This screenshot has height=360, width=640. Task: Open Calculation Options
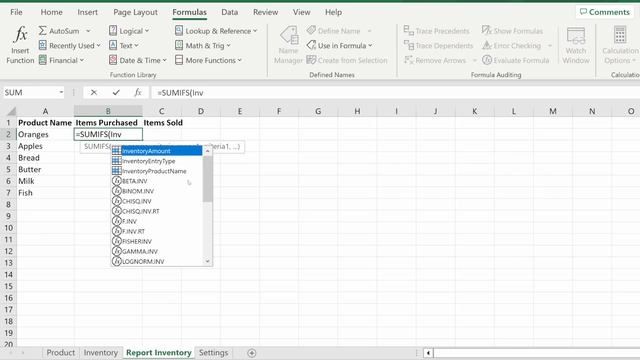[x=620, y=45]
